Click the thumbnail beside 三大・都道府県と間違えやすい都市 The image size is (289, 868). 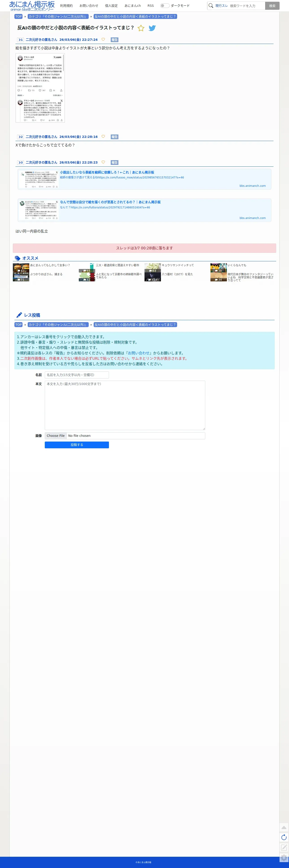click(87, 268)
